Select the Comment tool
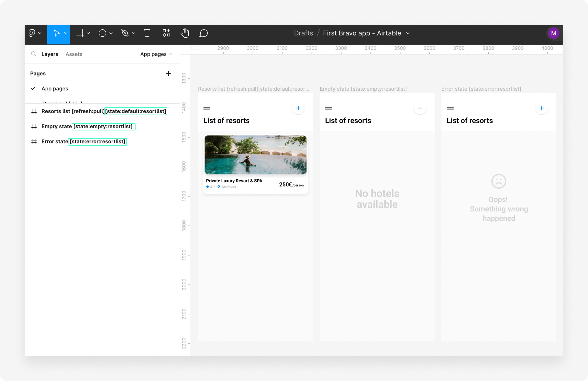 click(x=204, y=33)
